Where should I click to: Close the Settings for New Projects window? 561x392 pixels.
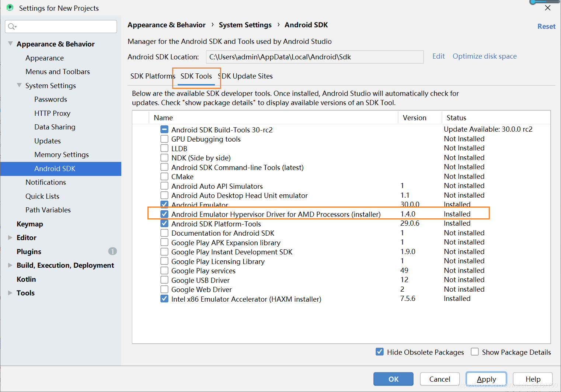[548, 8]
